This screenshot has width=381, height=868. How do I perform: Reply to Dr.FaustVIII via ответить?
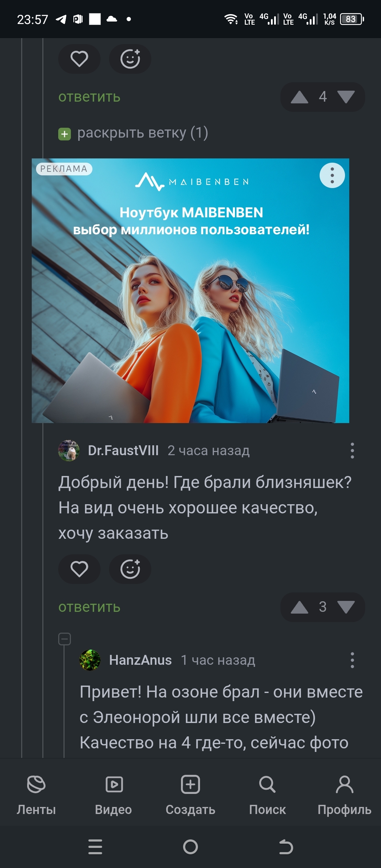pos(89,607)
